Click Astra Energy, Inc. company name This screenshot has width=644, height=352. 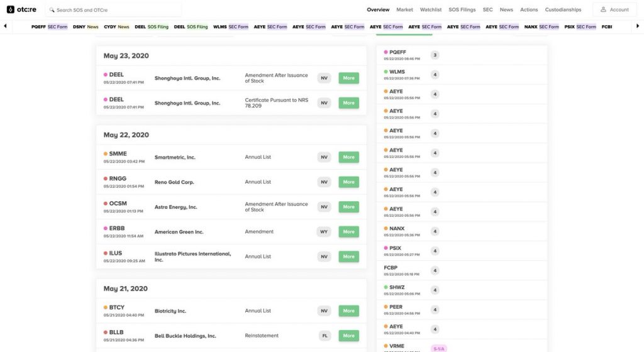click(x=176, y=207)
